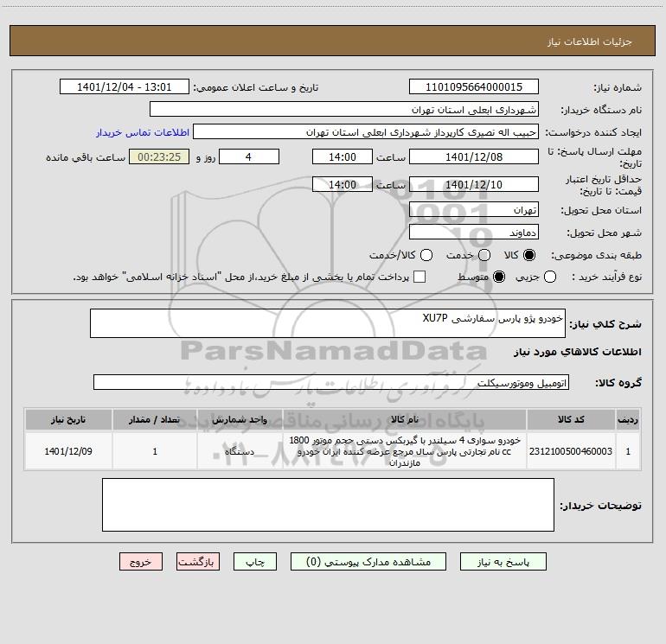Click the delivery province field تهران
666x644 pixels.
tap(474, 210)
